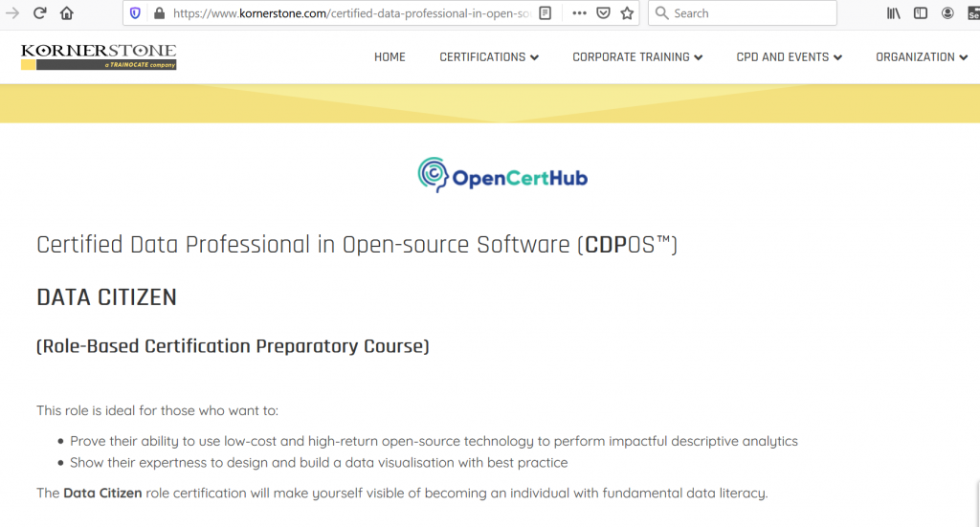This screenshot has width=980, height=527.
Task: Bookmark this page with the star
Action: pos(627,13)
